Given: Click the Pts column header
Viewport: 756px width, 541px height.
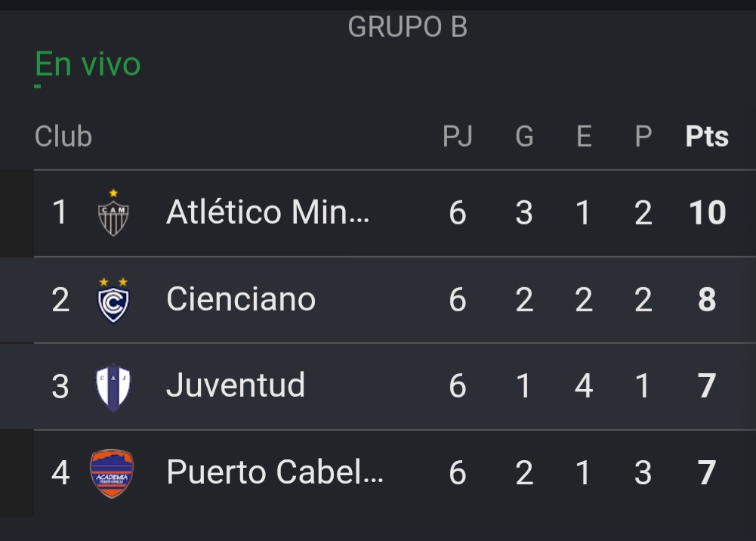Looking at the screenshot, I should (x=707, y=137).
